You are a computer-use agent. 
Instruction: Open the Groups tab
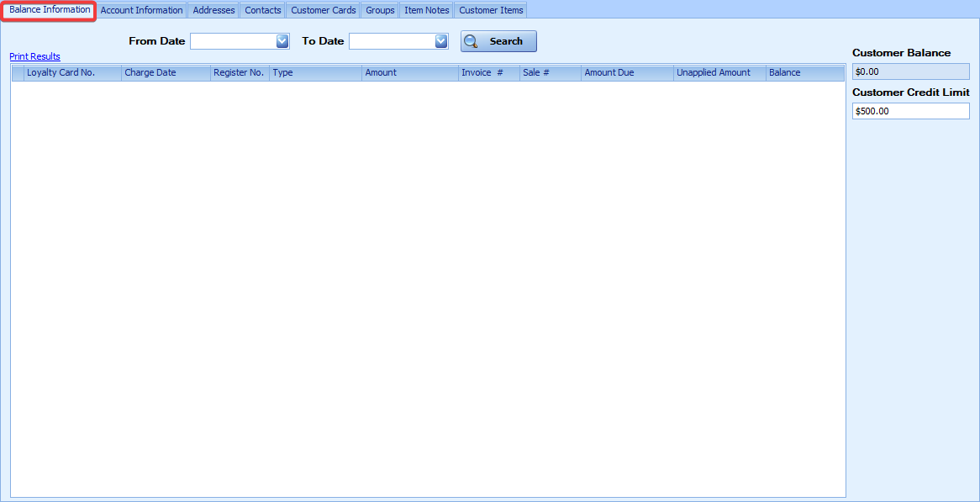pyautogui.click(x=380, y=10)
